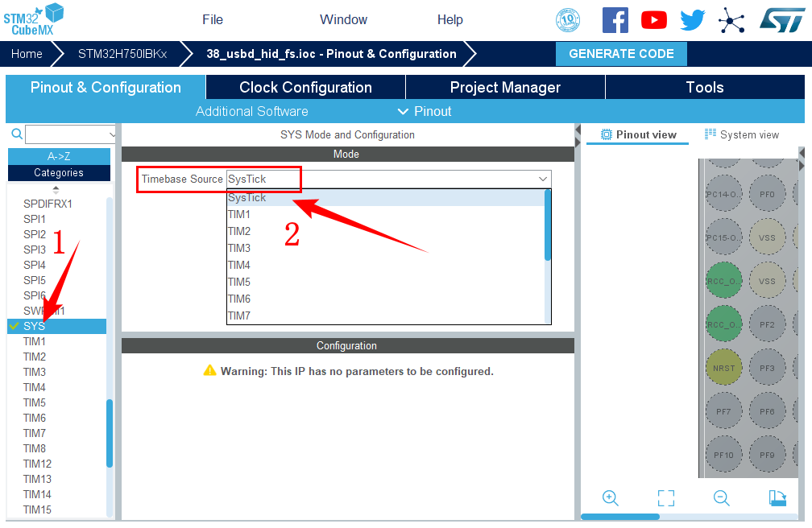
Task: Click the ST logo icon
Action: [781, 20]
